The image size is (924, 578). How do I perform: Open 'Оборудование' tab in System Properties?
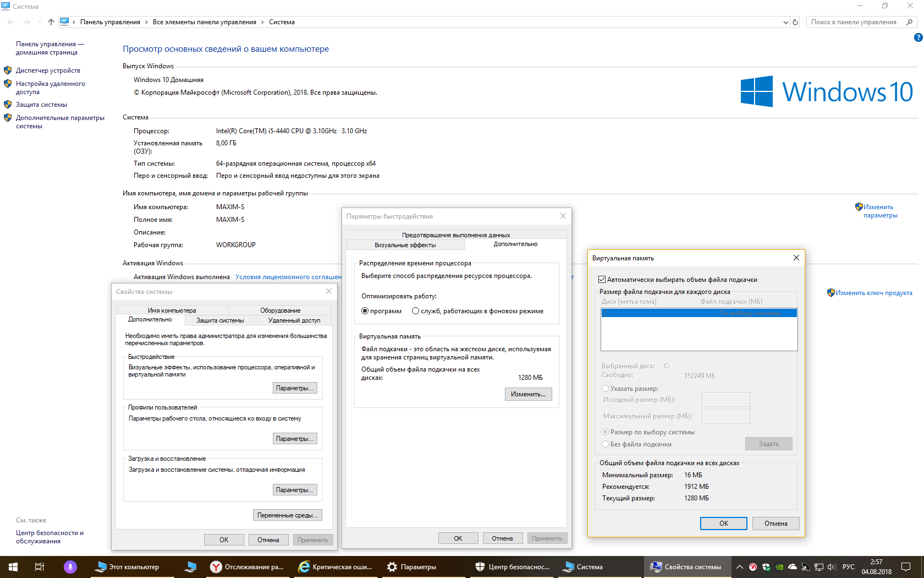[x=280, y=310]
